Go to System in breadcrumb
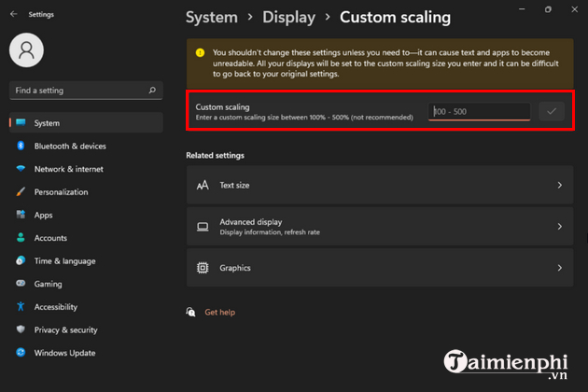This screenshot has height=392, width=588. (212, 17)
